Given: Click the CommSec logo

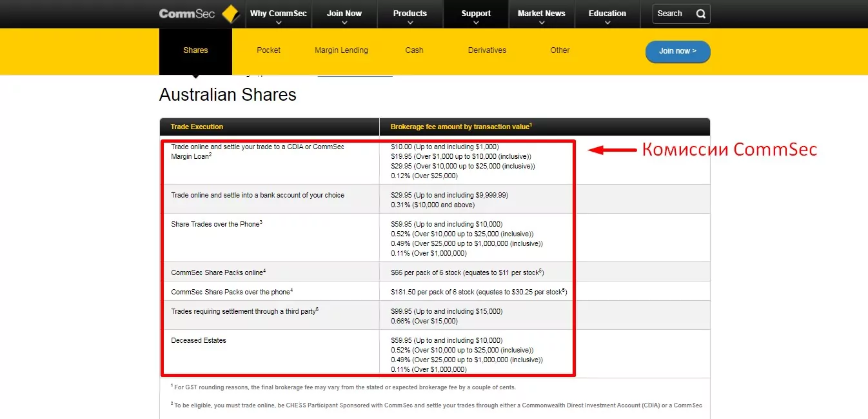Looking at the screenshot, I should pyautogui.click(x=200, y=14).
